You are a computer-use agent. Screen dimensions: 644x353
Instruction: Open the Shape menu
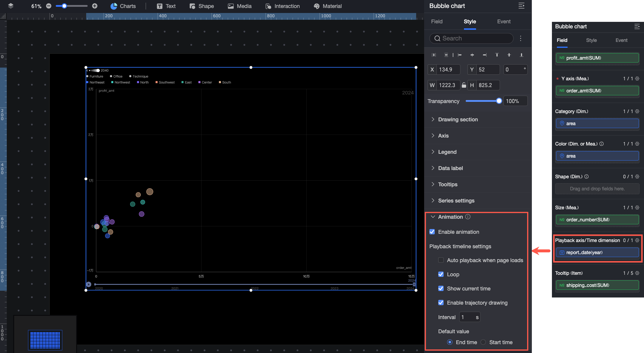tap(202, 6)
